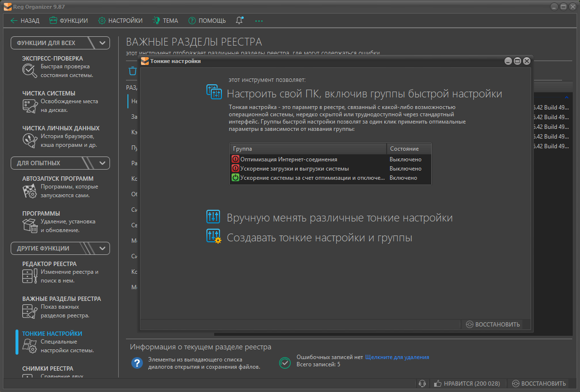The height and width of the screenshot is (392, 580).
Task: Click the trash delete icon above list
Action: click(132, 71)
